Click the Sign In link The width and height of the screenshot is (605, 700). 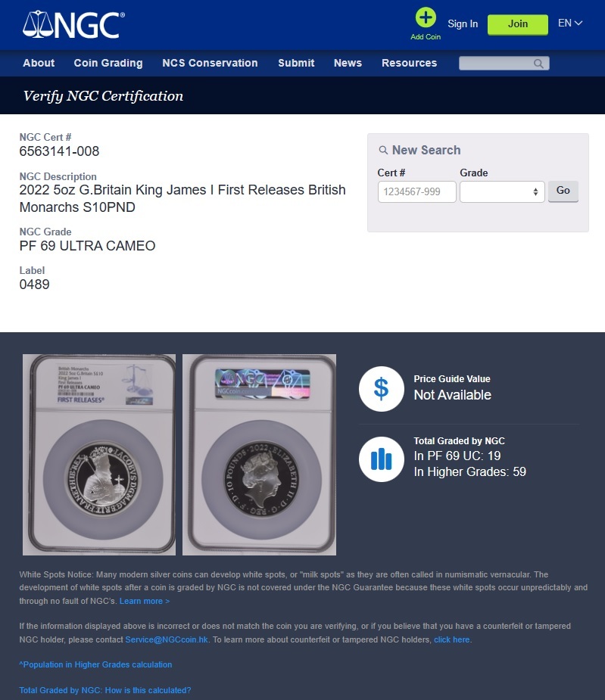tap(463, 23)
